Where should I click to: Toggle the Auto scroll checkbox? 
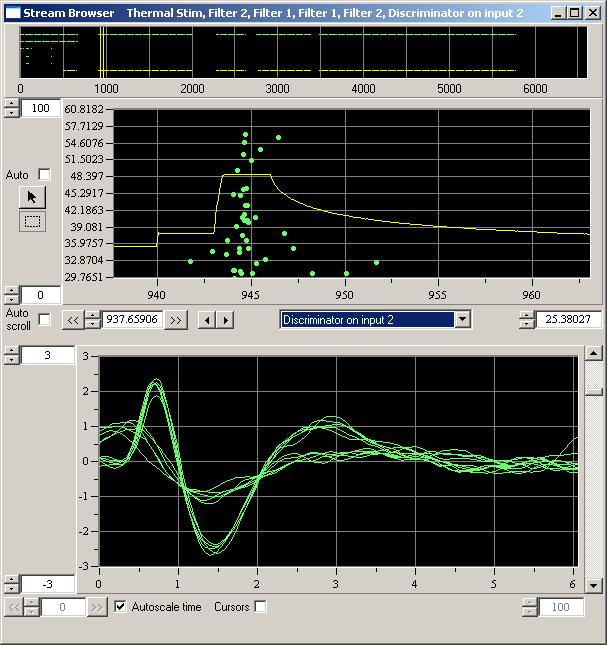click(44, 320)
